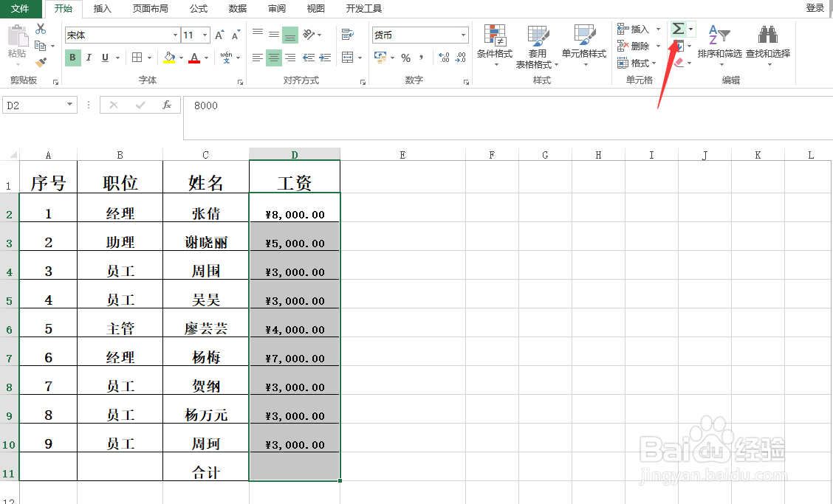
Task: Select the Format Painter brush
Action: (41, 62)
